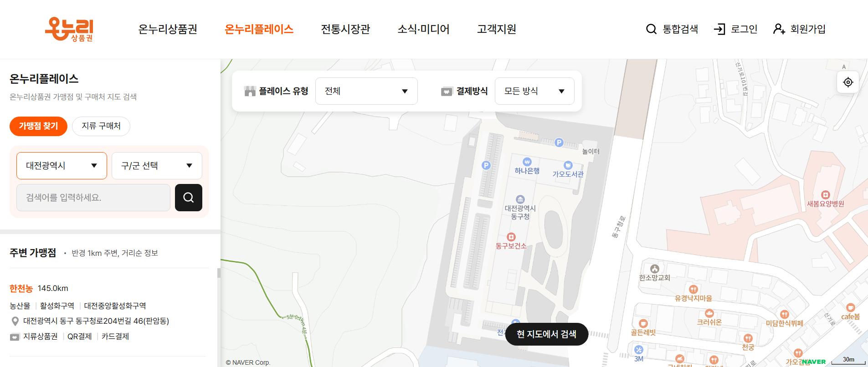Click 천궁 restaurant marker

[x=748, y=338]
